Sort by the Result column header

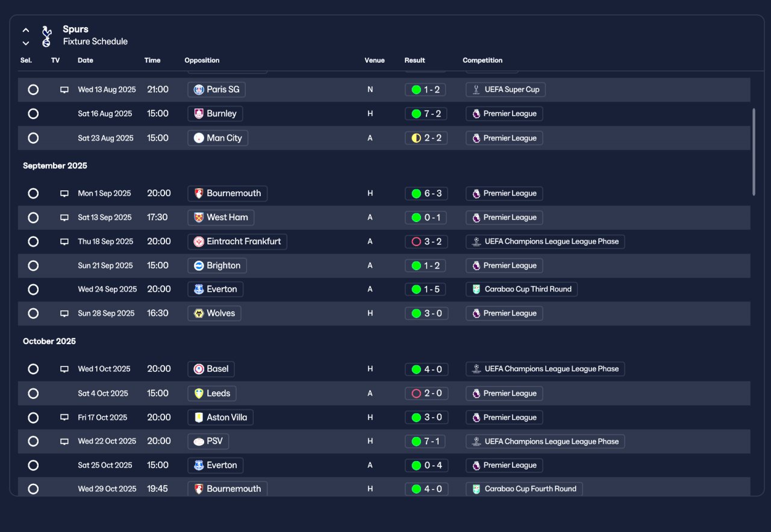pos(414,60)
